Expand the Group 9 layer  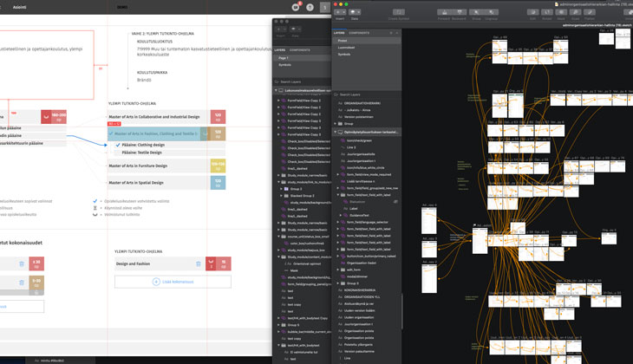click(338, 283)
